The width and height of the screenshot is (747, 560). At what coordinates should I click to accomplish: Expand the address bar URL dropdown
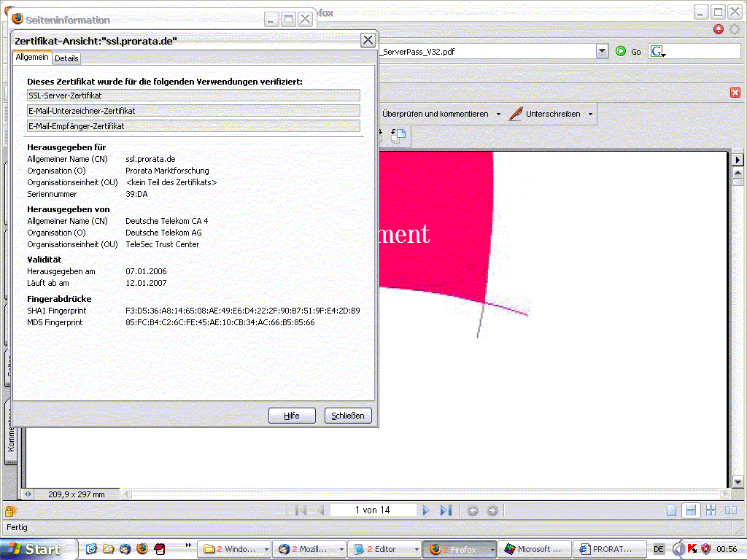602,51
